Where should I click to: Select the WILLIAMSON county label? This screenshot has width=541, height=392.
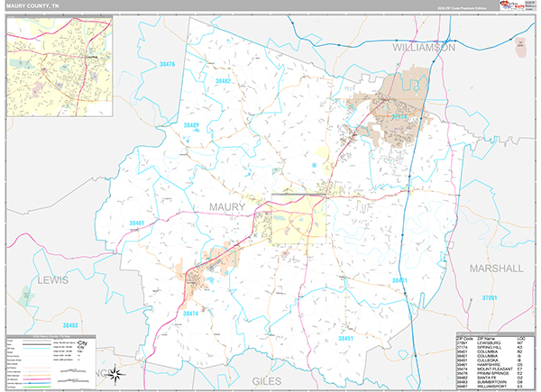(x=424, y=48)
